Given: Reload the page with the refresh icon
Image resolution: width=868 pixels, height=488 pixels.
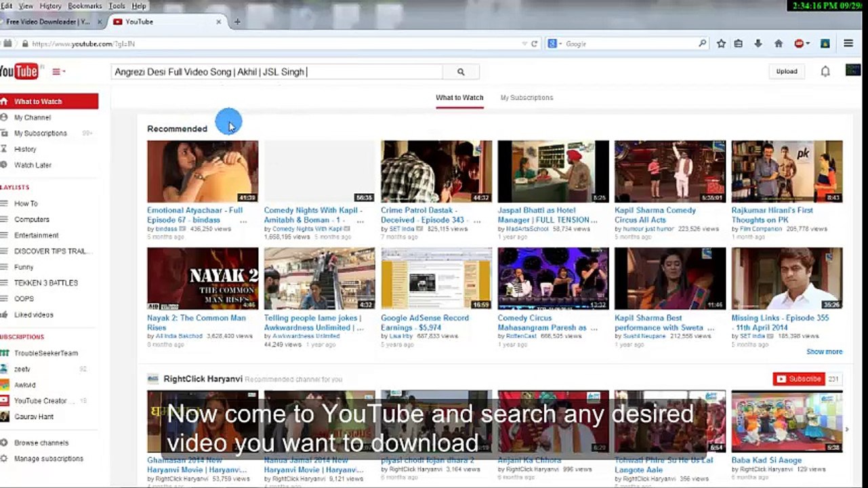Looking at the screenshot, I should point(535,43).
